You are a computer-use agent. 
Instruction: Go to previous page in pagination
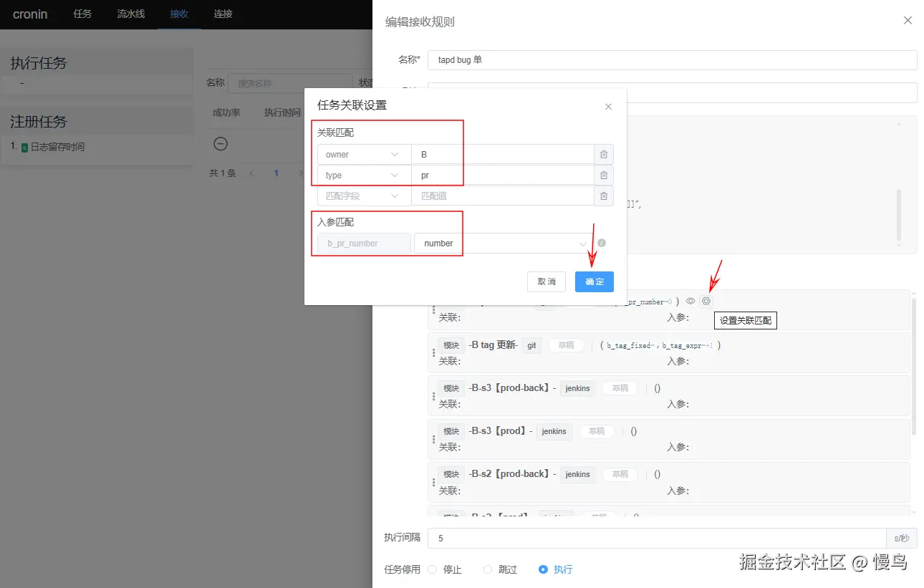tap(251, 173)
